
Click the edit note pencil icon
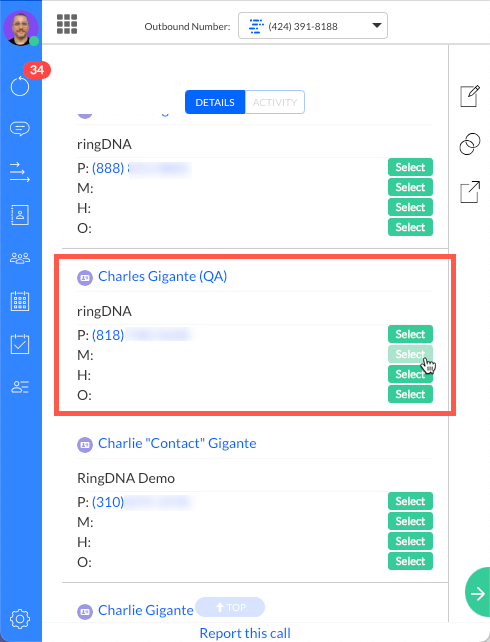[x=470, y=96]
